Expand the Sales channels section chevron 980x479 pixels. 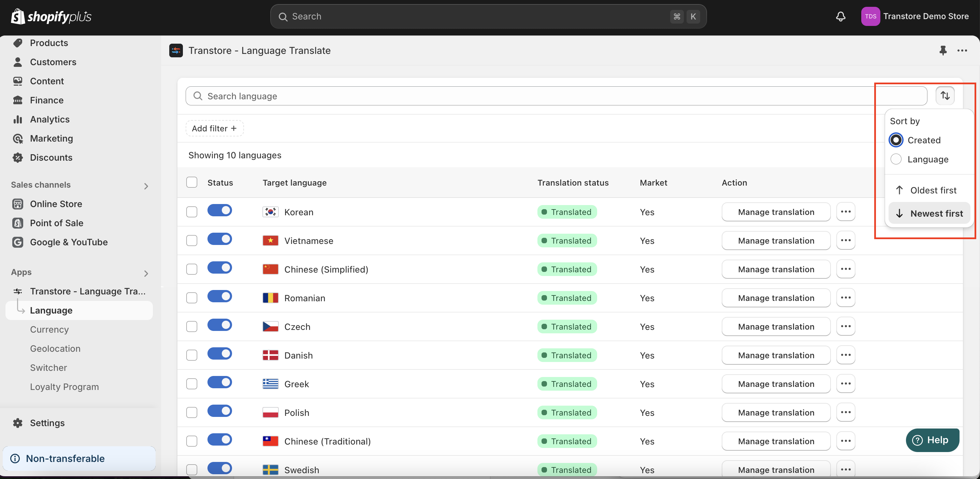click(146, 186)
